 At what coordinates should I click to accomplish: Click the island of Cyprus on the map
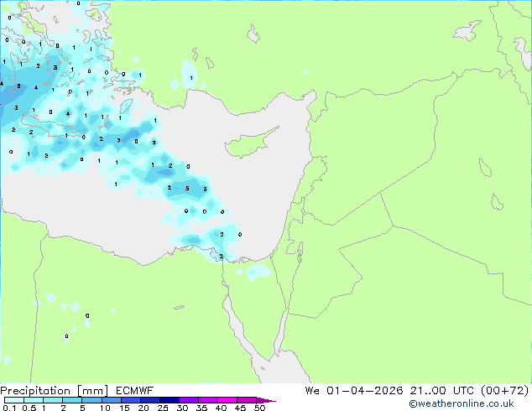[x=248, y=143]
